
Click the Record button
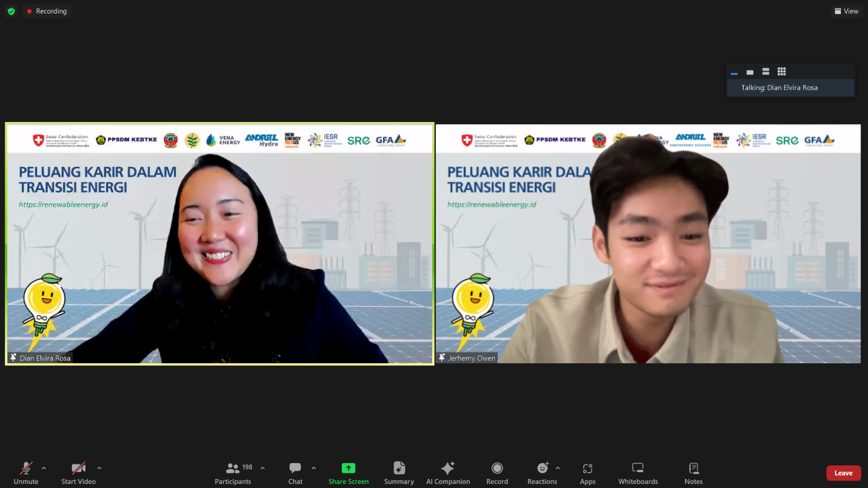click(497, 473)
